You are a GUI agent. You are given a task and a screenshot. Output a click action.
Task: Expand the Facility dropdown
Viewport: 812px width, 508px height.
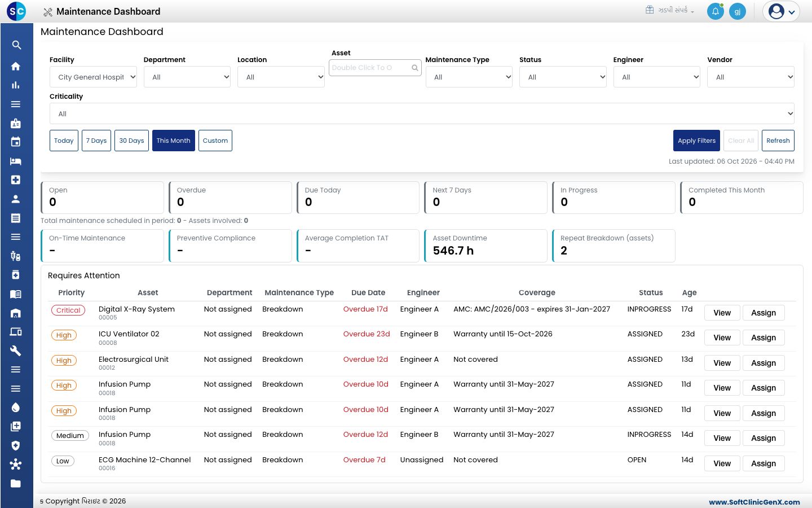93,77
